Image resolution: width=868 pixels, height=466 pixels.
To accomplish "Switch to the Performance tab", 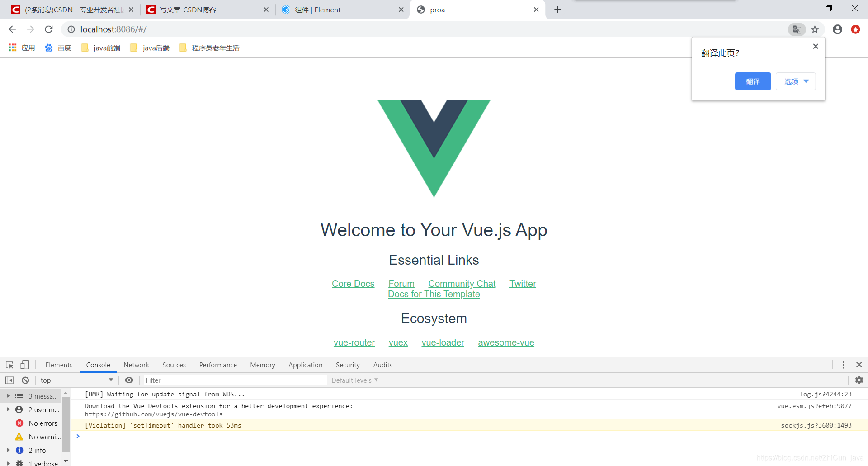I will pos(218,365).
